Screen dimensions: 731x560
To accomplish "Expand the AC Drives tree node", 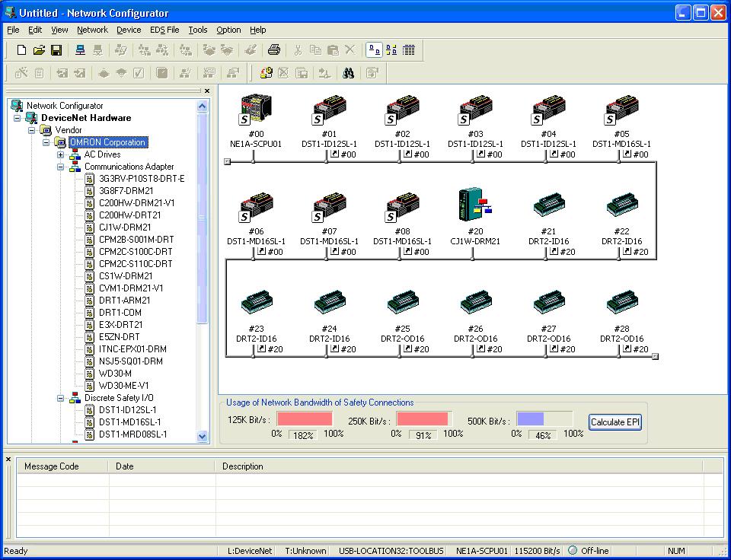I will [61, 154].
